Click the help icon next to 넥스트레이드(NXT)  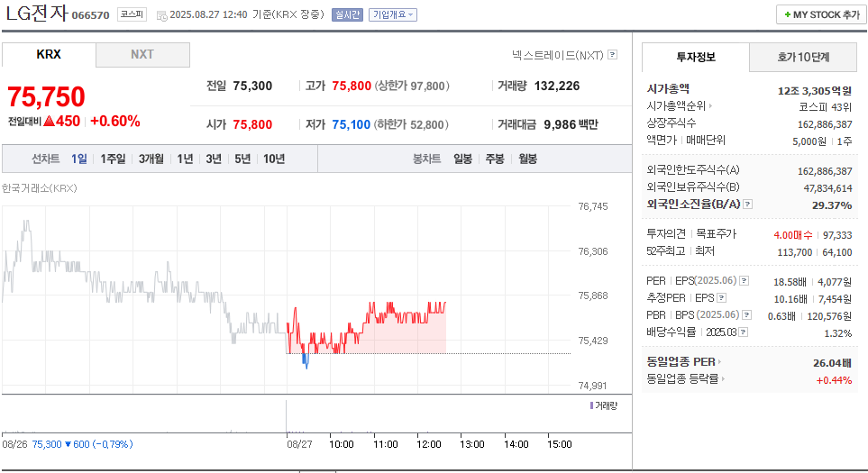612,55
